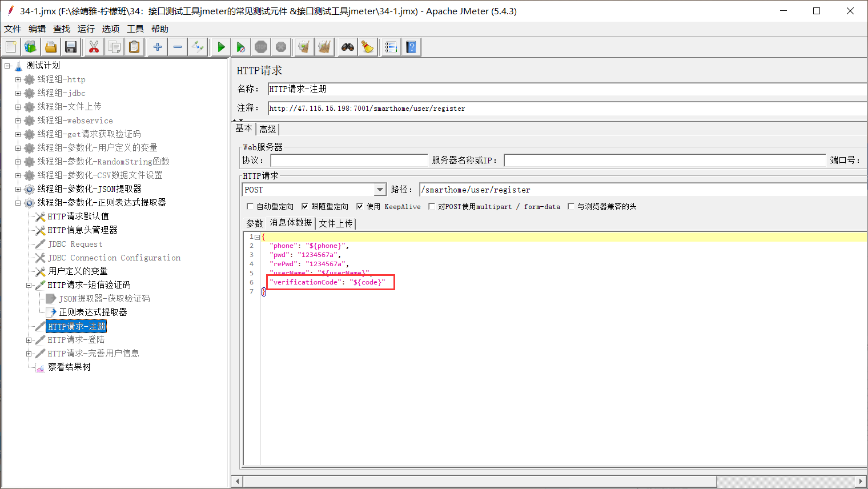The image size is (868, 489).
Task: Expand the HTTP请求-登陆 node
Action: (29, 340)
